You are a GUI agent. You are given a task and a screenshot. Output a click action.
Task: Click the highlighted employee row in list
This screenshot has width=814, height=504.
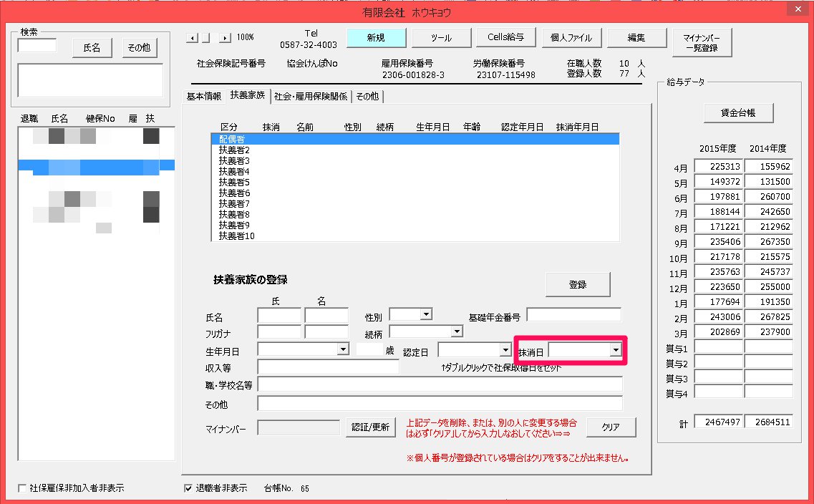click(96, 165)
